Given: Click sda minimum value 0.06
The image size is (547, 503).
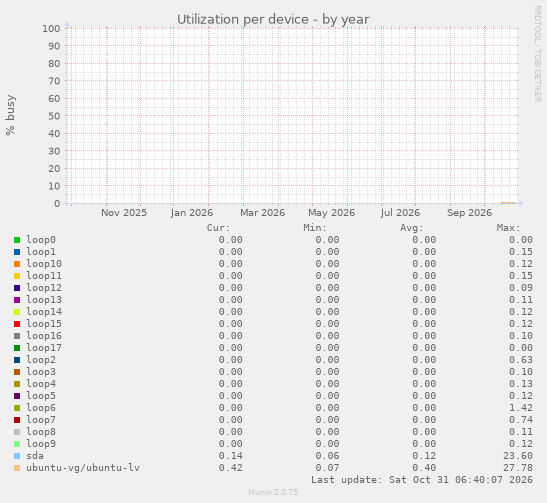Looking at the screenshot, I should [327, 456].
